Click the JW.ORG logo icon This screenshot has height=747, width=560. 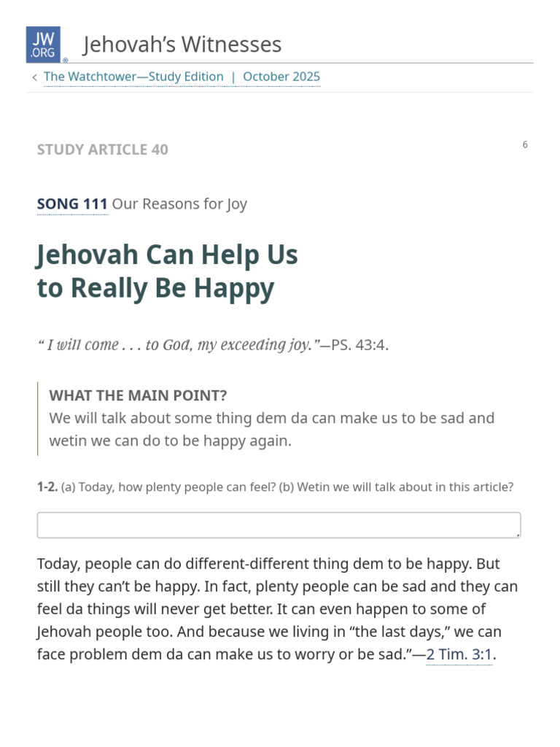coord(44,44)
